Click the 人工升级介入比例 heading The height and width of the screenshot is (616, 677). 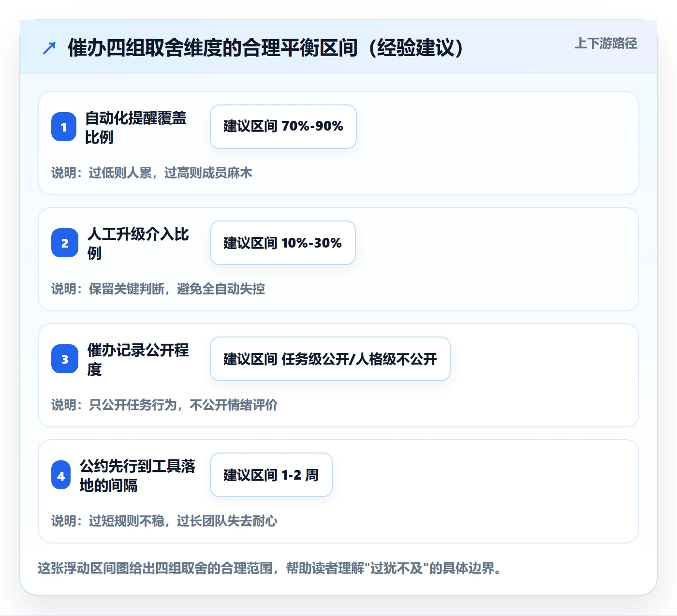pos(138,243)
